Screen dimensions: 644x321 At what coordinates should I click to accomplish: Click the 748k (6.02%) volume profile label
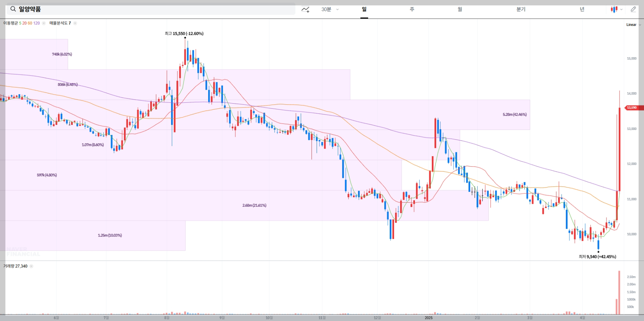(62, 54)
